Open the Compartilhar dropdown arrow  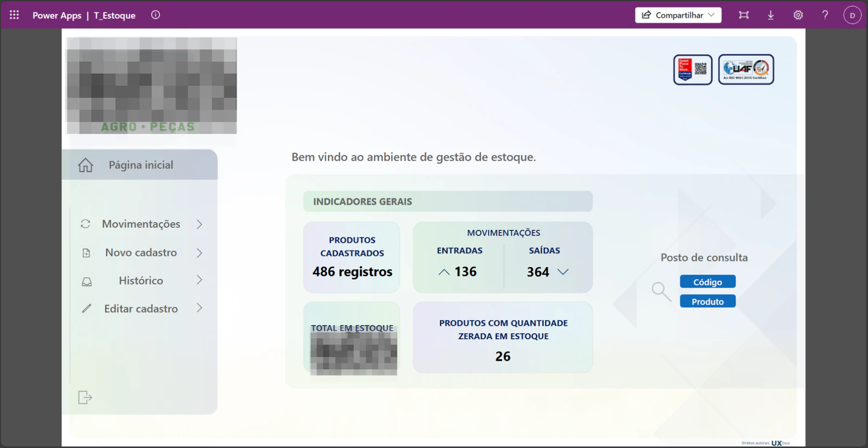point(711,15)
